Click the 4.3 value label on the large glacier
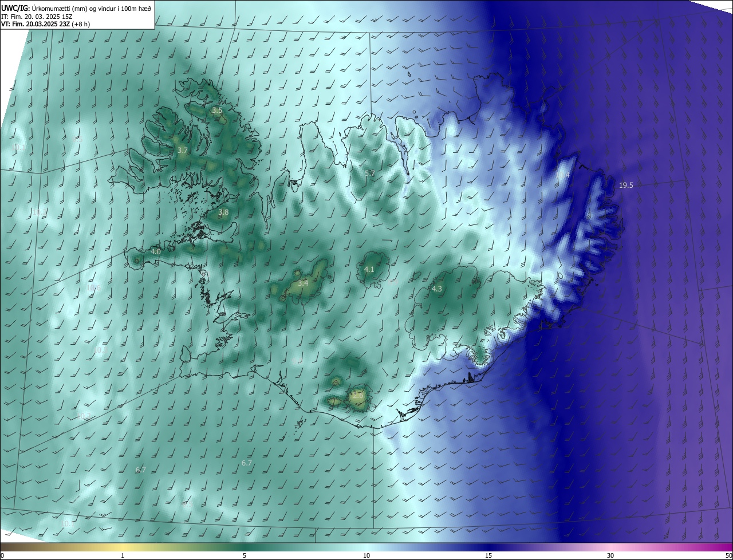 437,289
